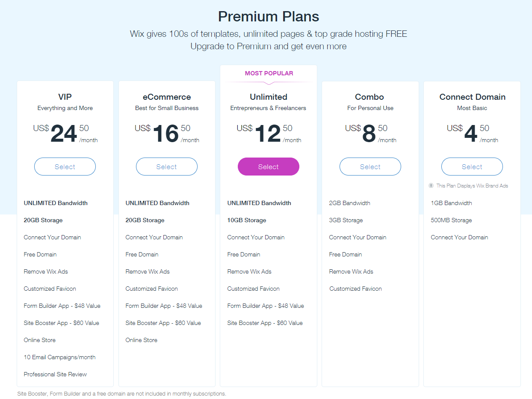Image resolution: width=532 pixels, height=399 pixels.
Task: Click the Connect Domain plan heading
Action: coord(473,97)
